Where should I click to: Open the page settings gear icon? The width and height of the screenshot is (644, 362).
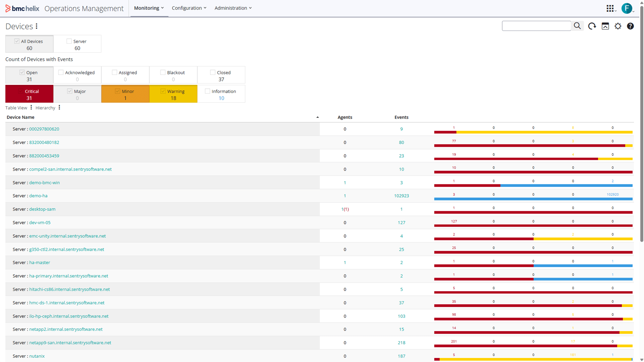(618, 26)
